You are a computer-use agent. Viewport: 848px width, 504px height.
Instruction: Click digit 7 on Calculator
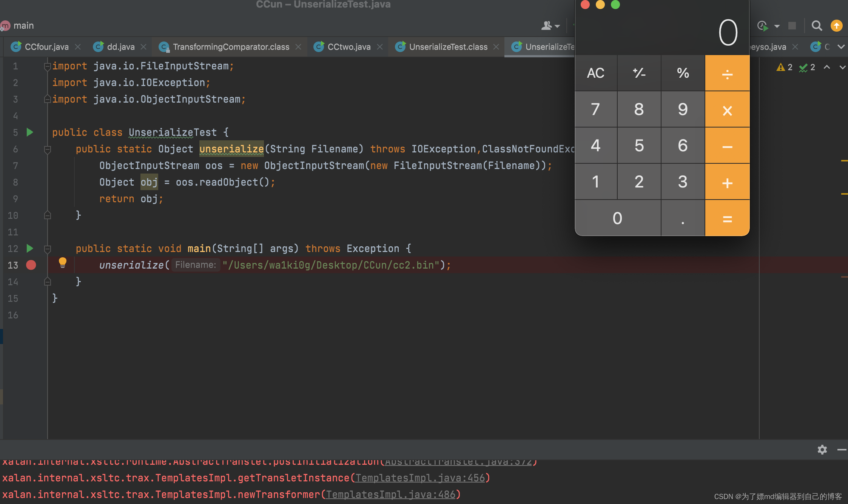(x=596, y=109)
